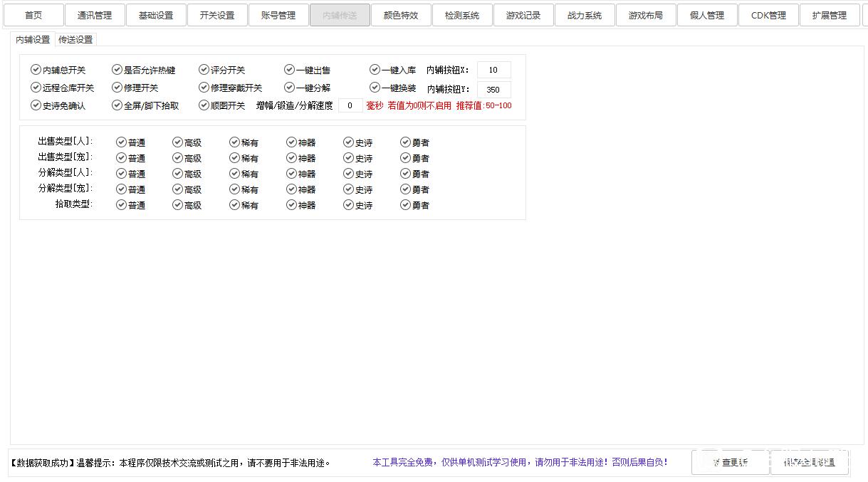Toggle 勇者 in 分解类型[人] row
868x482 pixels.
[x=415, y=174]
